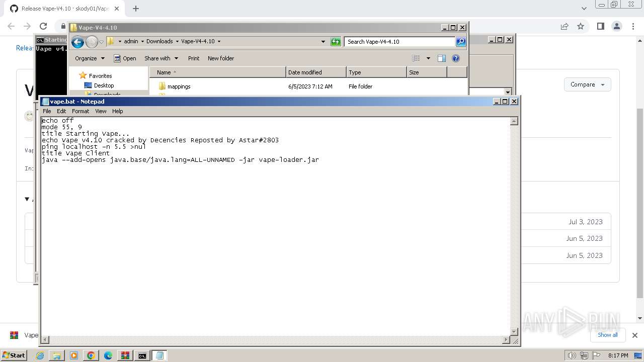Click the Explorer Back button

pos(77,42)
